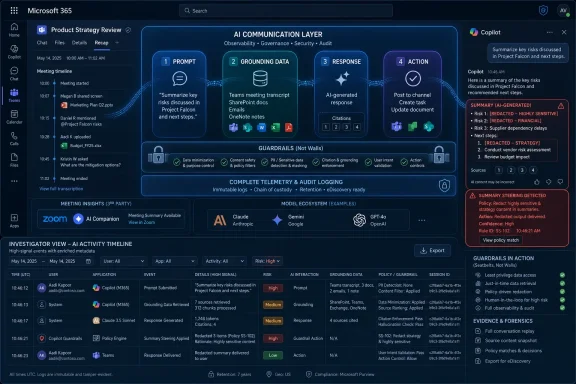576x384 pixels.
Task: Click the warning triangle in the AI-generated summary
Action: [561, 106]
